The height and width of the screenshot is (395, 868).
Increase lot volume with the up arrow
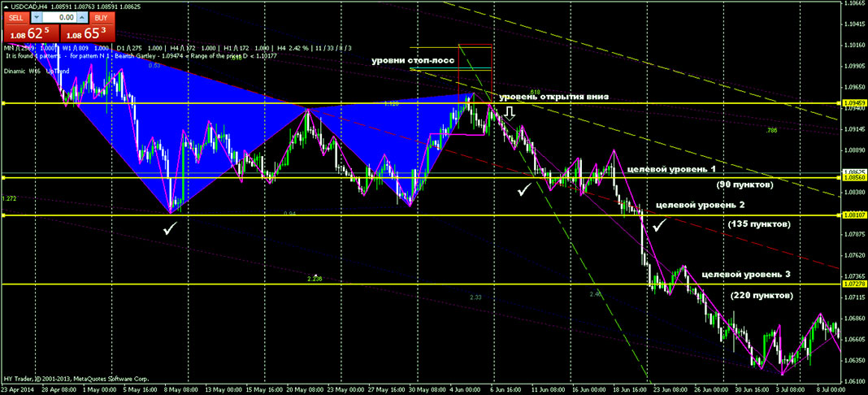point(82,17)
